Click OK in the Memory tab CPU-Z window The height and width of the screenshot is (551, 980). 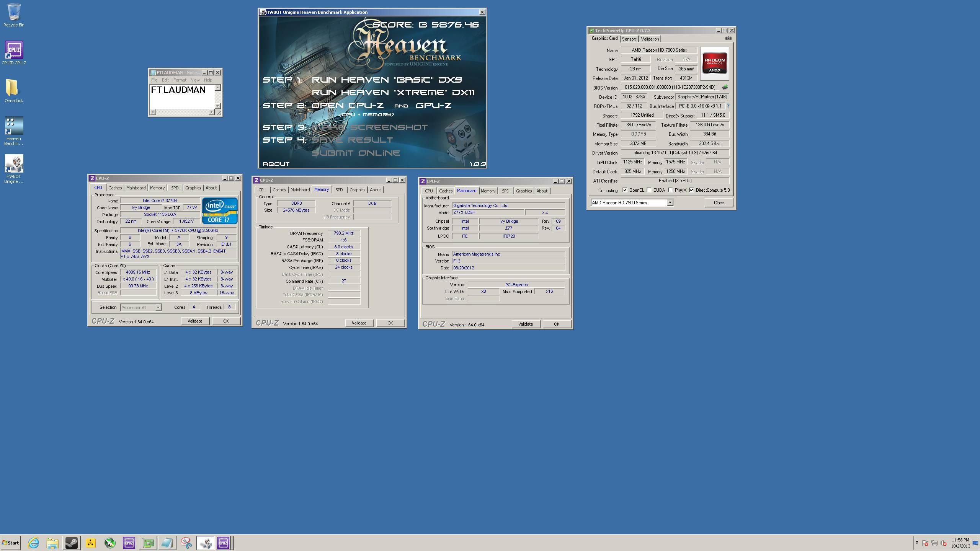pos(390,323)
